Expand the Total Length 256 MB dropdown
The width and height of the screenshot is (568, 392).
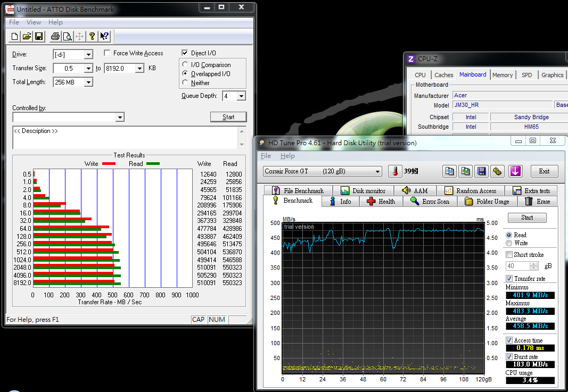click(x=88, y=82)
